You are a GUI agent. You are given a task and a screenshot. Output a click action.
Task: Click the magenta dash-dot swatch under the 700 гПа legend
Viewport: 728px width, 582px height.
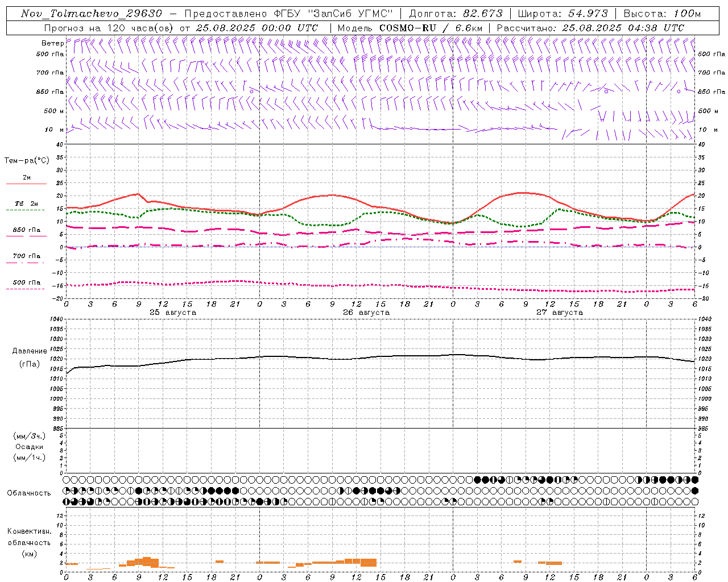click(x=26, y=263)
